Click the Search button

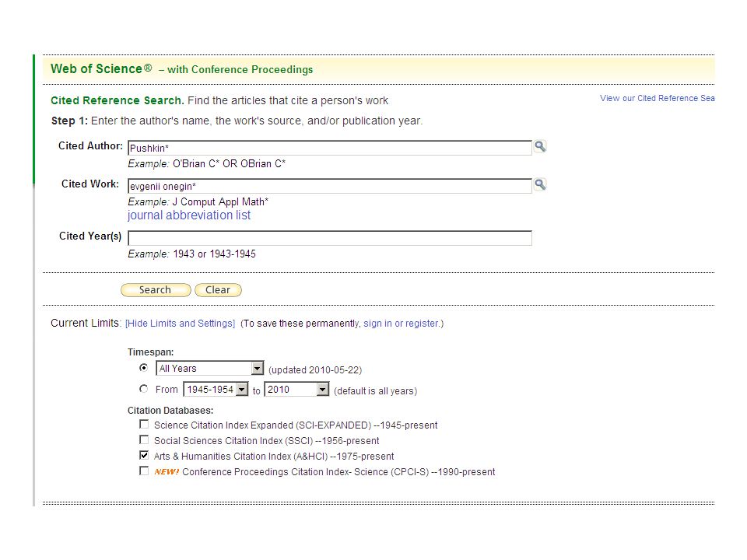point(156,290)
